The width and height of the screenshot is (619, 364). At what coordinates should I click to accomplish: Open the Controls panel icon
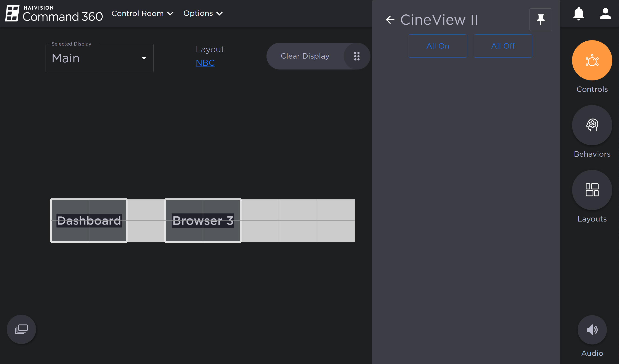(x=592, y=60)
